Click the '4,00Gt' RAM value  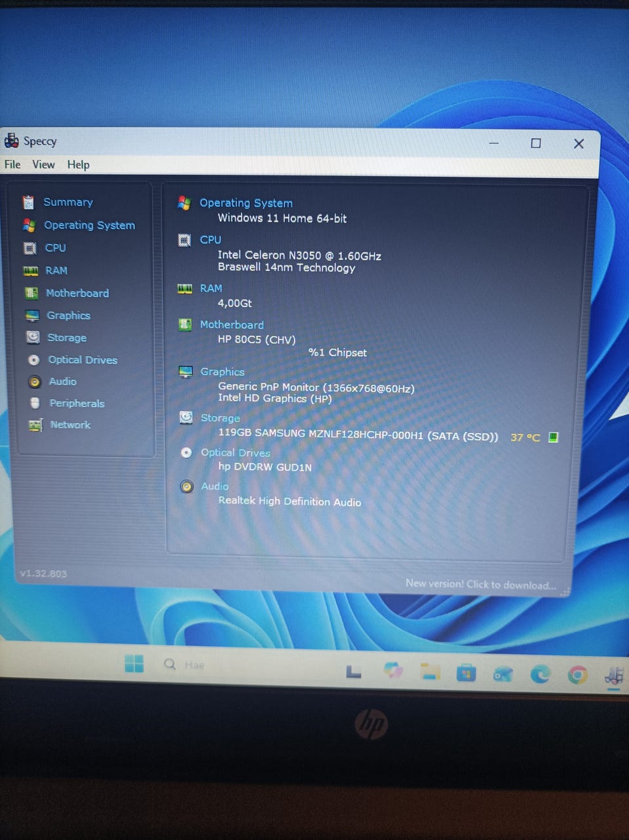coord(235,303)
